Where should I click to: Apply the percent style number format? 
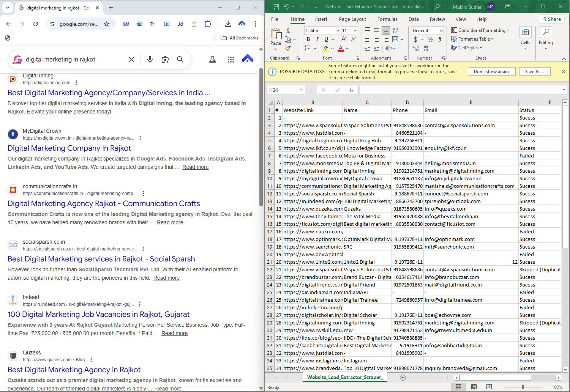[x=431, y=39]
